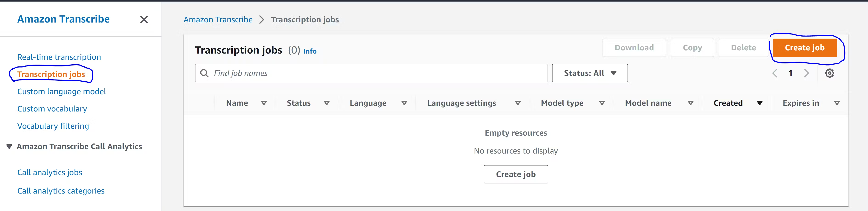The width and height of the screenshot is (868, 211).
Task: Click the Info link beside title
Action: pos(310,51)
